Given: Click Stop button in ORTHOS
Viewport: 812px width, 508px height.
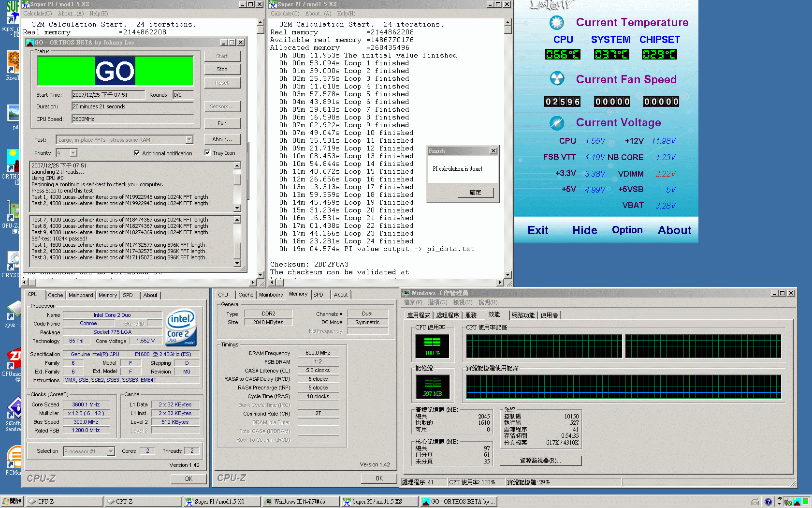Looking at the screenshot, I should tap(222, 70).
